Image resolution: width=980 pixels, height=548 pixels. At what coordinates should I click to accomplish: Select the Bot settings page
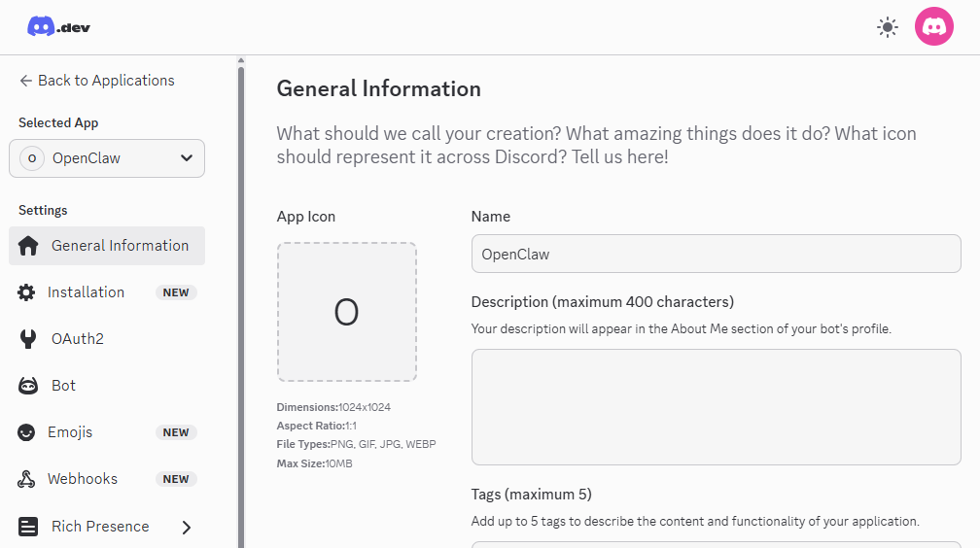tap(64, 386)
